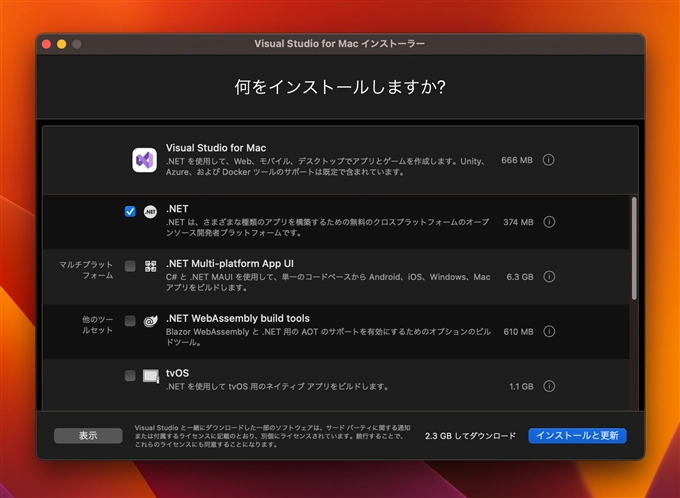This screenshot has height=498, width=680.
Task: Click the "610 MB" size value
Action: point(518,331)
